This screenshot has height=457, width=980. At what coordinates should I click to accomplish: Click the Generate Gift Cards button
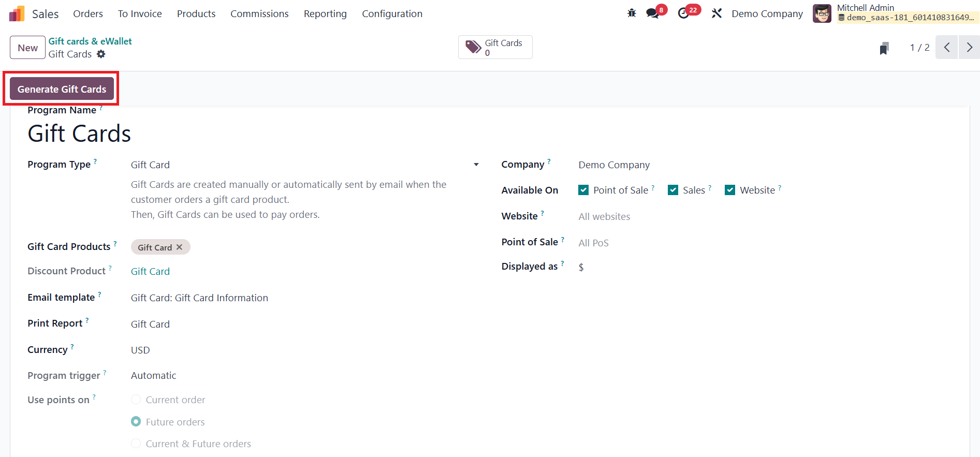(x=62, y=89)
